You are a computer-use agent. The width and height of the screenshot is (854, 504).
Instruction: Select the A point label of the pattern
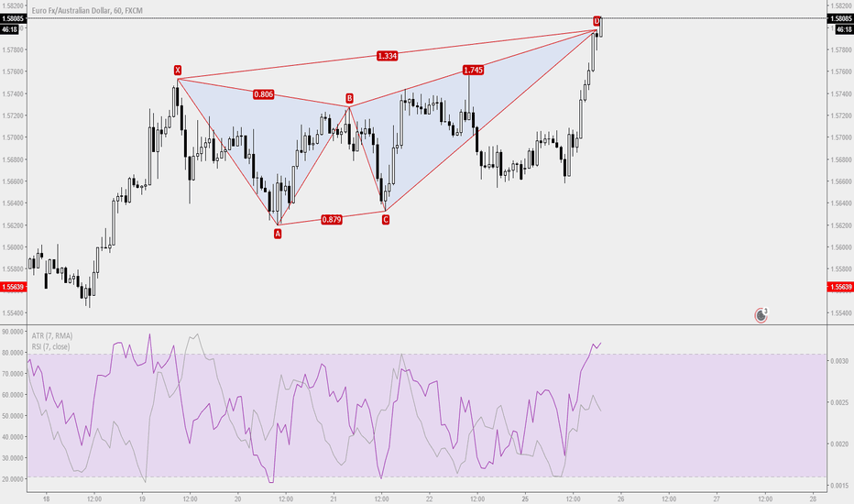pyautogui.click(x=278, y=234)
